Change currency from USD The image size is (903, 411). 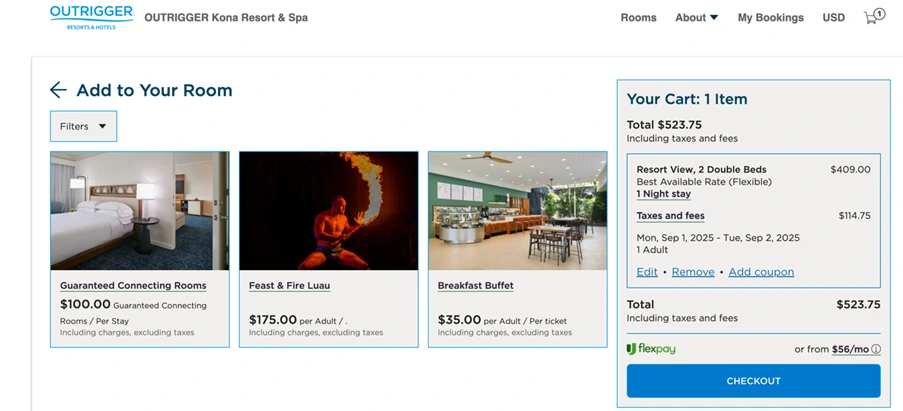[833, 18]
